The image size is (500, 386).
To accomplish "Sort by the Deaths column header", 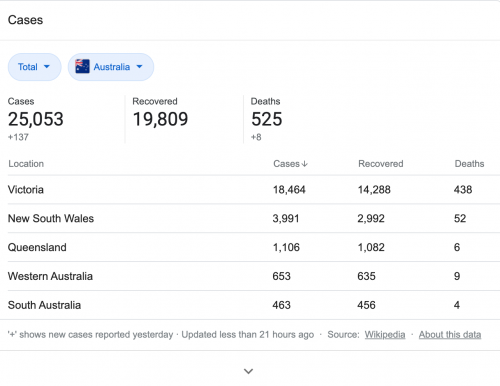I will 469,164.
